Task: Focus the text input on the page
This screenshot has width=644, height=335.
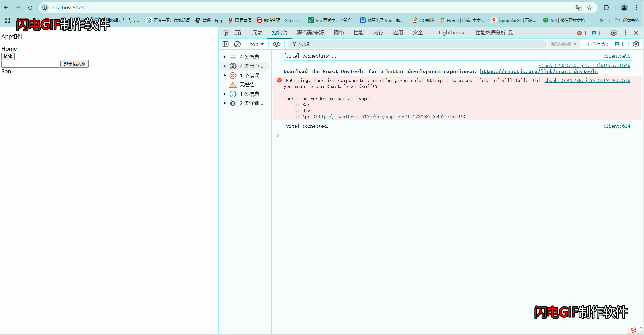Action: [x=31, y=64]
